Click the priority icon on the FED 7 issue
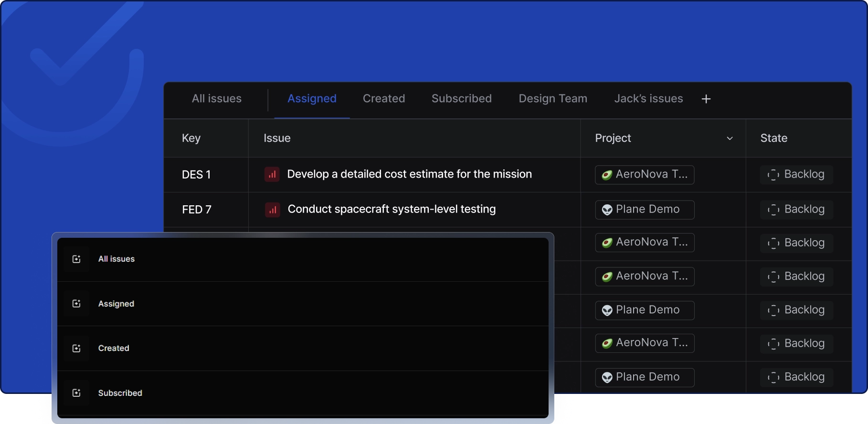868x424 pixels. pyautogui.click(x=273, y=210)
